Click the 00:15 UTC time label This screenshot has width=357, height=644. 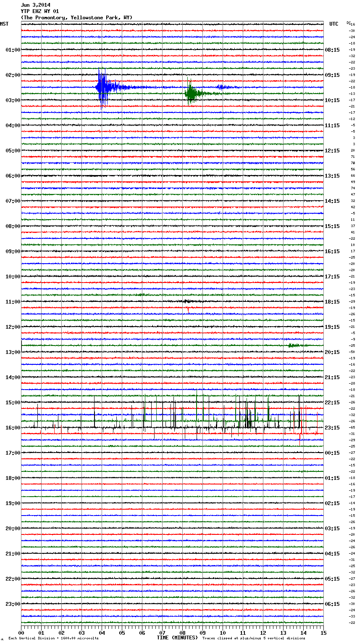[332, 453]
